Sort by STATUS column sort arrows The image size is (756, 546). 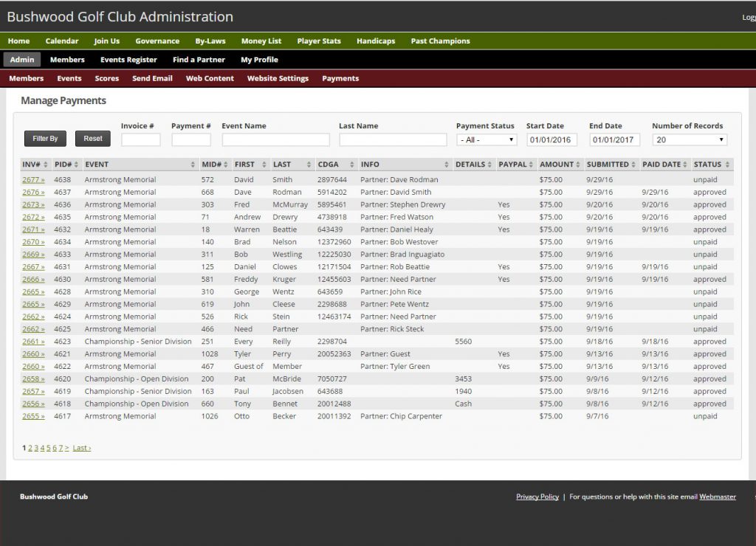pos(727,165)
